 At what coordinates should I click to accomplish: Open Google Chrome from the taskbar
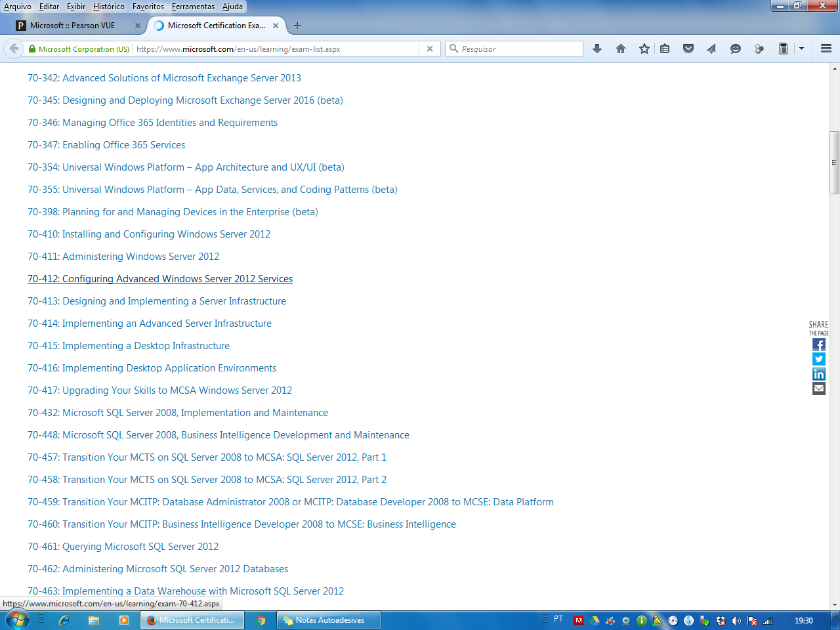(261, 620)
